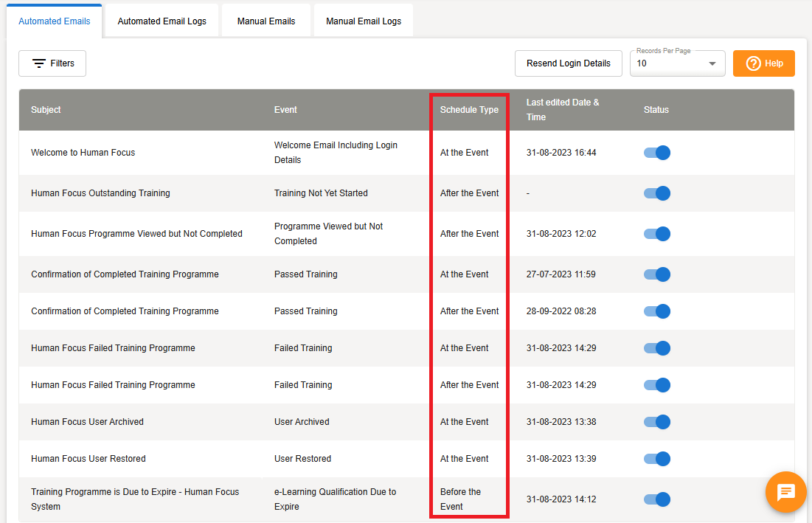The height and width of the screenshot is (523, 812).
Task: Toggle status for Training Programme Due to Expire
Action: pyautogui.click(x=656, y=499)
